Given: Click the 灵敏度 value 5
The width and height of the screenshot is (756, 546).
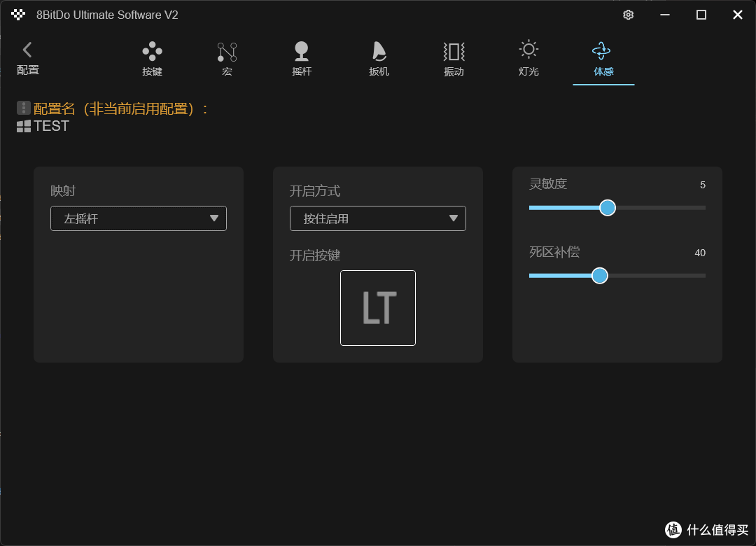Looking at the screenshot, I should (703, 185).
